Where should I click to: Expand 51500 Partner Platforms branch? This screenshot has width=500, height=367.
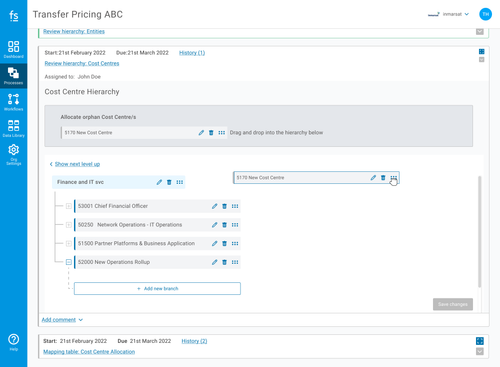coord(69,243)
